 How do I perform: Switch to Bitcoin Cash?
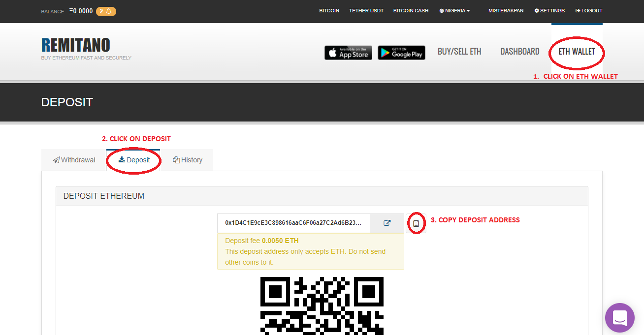tap(411, 11)
